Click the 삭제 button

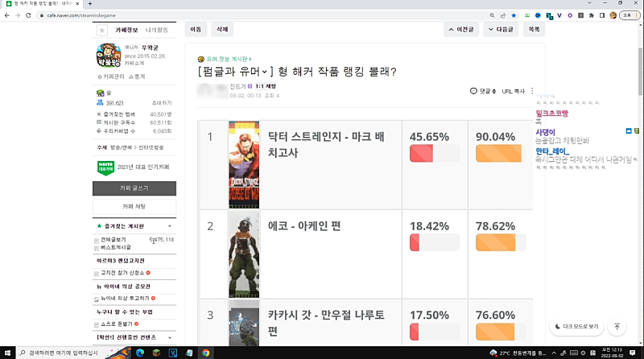coord(222,29)
